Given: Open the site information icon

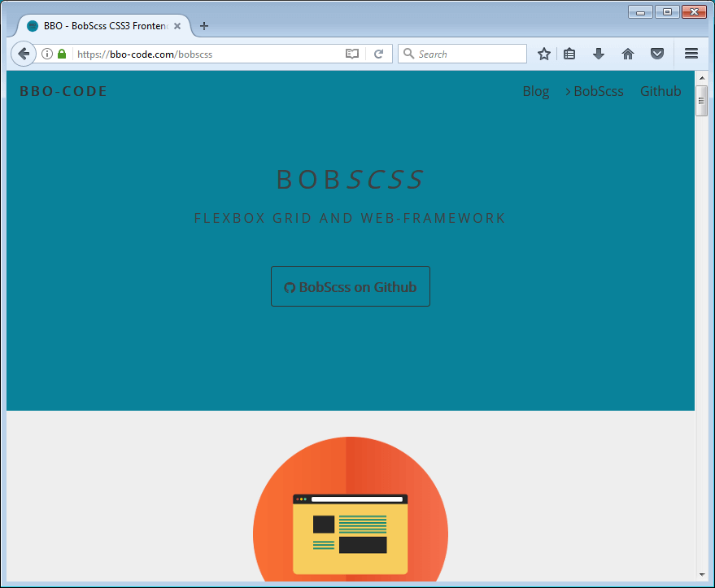Looking at the screenshot, I should coord(47,54).
